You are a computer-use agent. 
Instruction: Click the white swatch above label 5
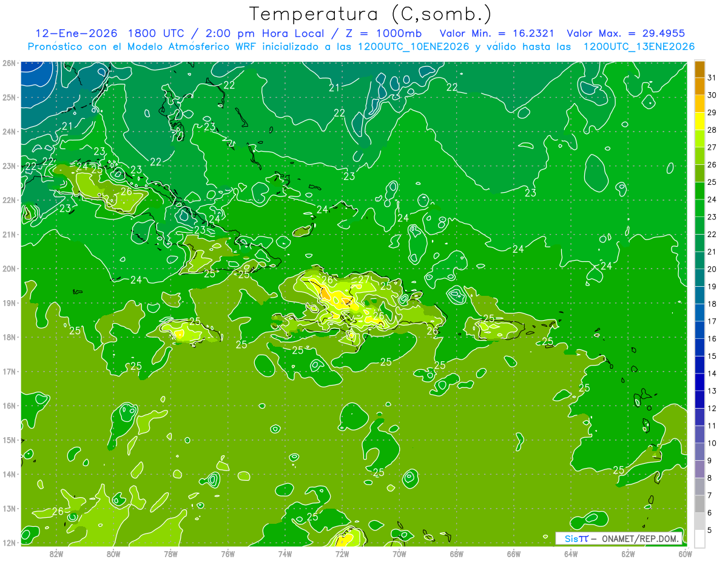pos(699,538)
